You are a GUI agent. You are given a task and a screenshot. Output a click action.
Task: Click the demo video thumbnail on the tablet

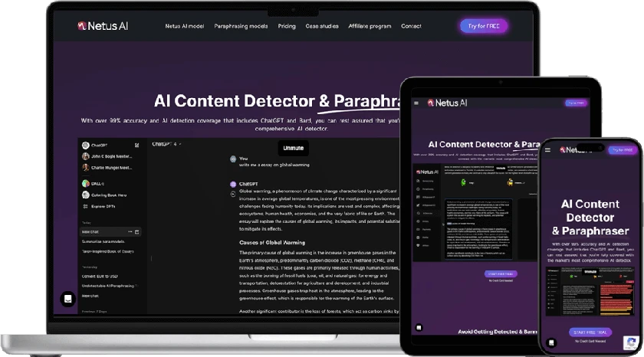475,211
